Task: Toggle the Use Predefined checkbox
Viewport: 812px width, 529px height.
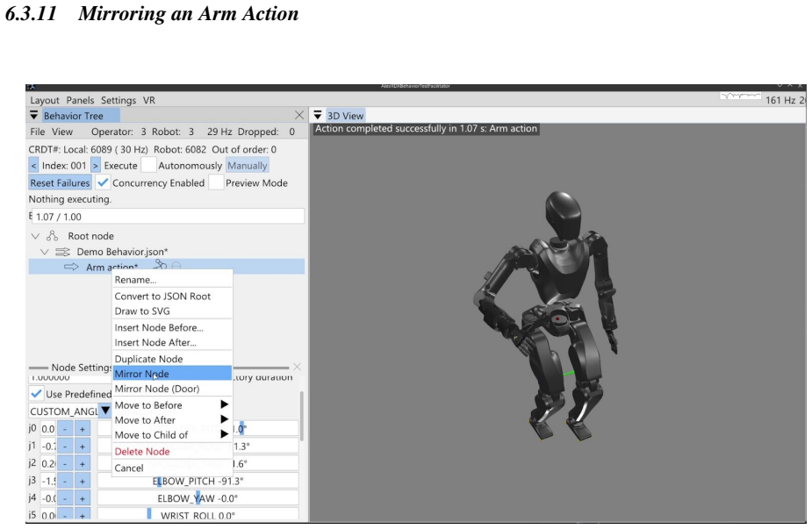Action: click(36, 393)
